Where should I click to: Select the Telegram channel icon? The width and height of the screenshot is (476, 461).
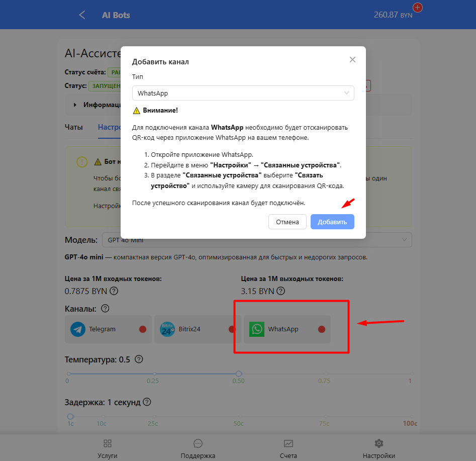78,329
